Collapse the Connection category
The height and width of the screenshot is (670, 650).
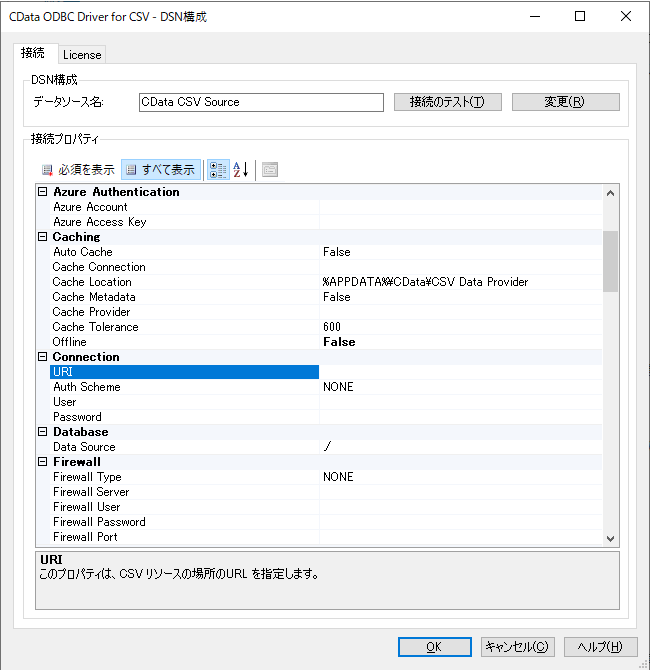point(42,357)
